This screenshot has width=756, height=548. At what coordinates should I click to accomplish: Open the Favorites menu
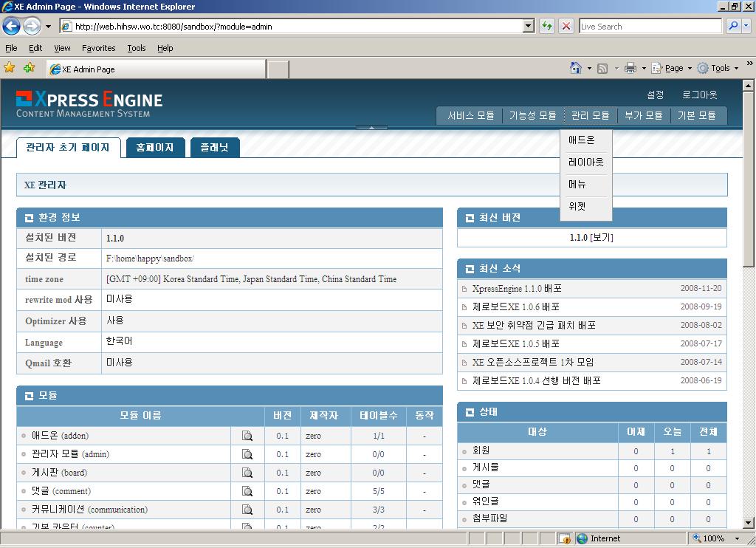coord(99,48)
